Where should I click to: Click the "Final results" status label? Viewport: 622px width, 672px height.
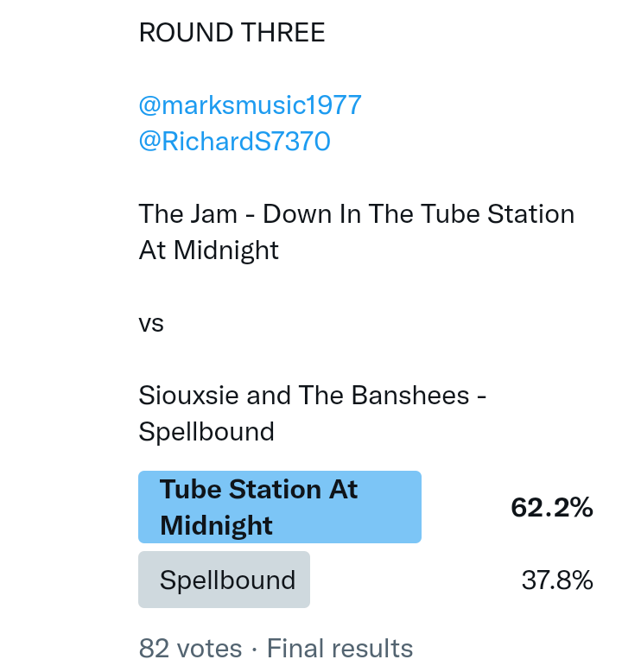pyautogui.click(x=340, y=648)
